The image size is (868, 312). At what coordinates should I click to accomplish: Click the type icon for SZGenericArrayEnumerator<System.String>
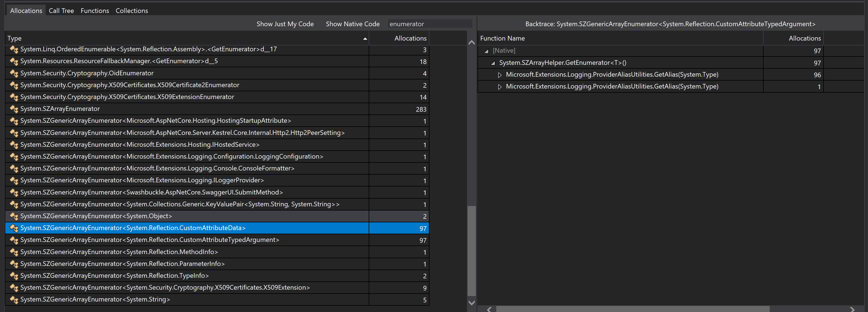click(14, 300)
